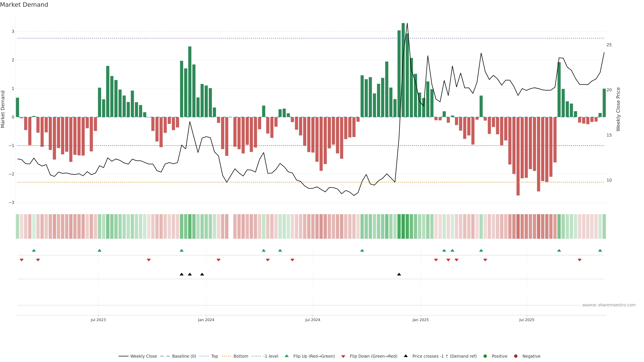Image resolution: width=644 pixels, height=362 pixels.
Task: Click the darkest green heatmap strip cell
Action: [x=403, y=226]
